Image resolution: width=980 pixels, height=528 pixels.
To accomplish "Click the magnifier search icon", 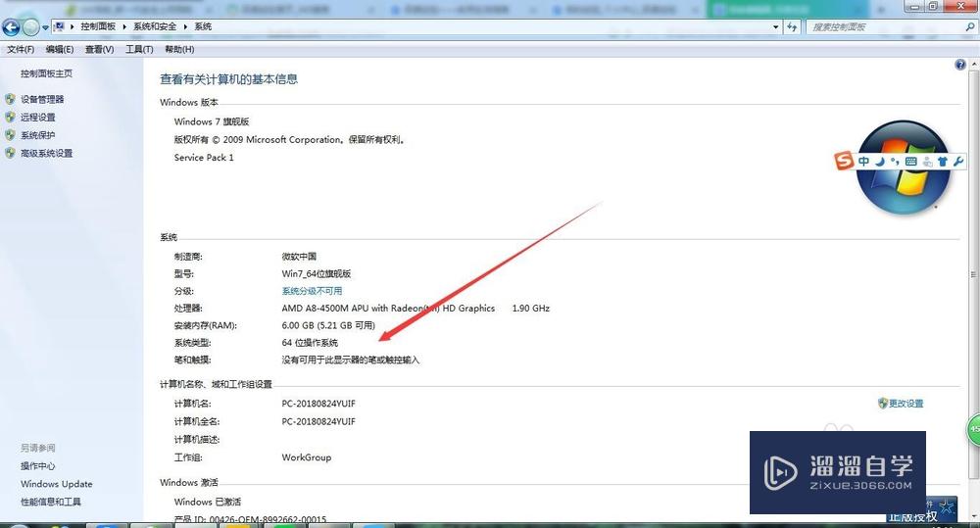I will point(970,26).
